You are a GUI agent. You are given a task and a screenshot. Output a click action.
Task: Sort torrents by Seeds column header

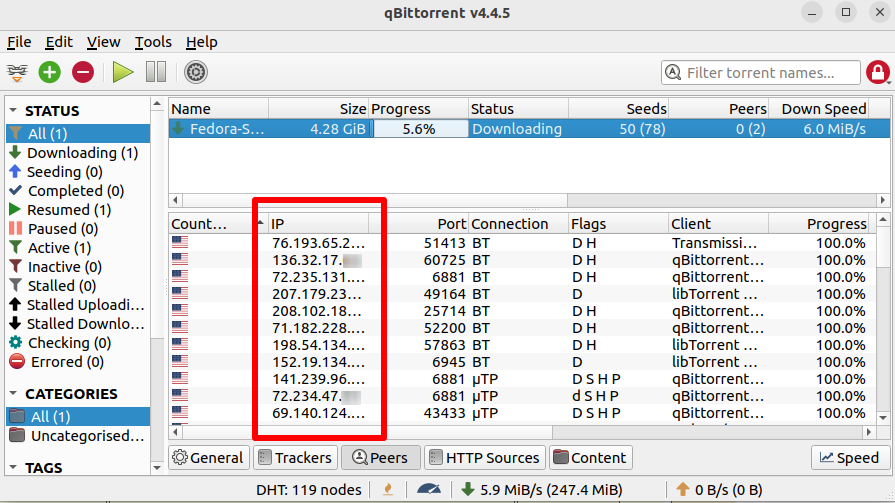[618, 108]
